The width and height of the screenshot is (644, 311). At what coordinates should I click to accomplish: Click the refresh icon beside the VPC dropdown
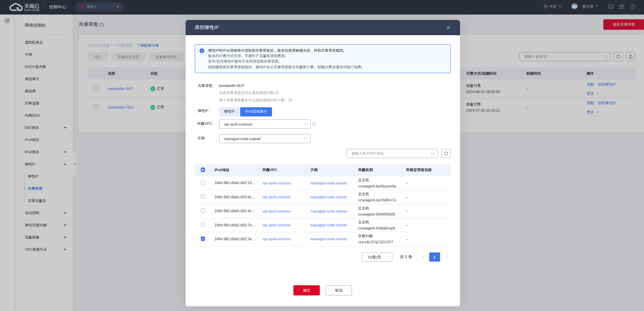[314, 124]
